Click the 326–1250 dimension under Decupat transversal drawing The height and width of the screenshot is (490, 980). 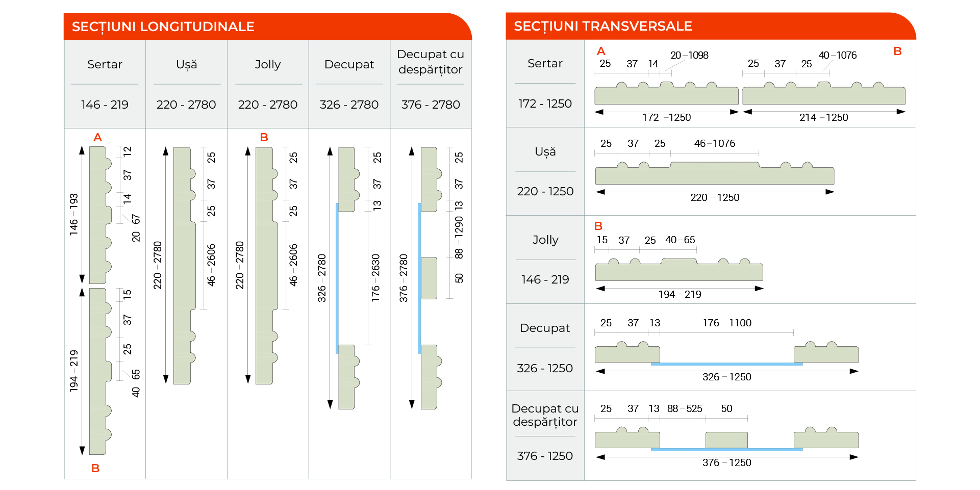727,377
